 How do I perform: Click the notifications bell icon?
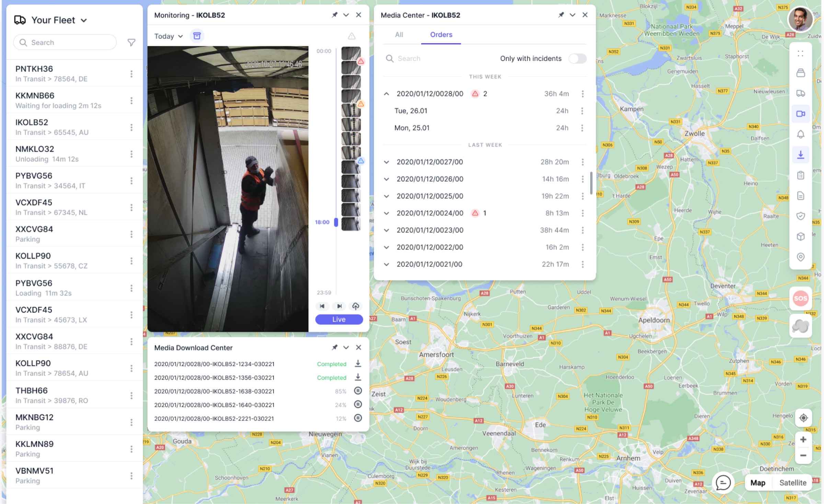click(800, 134)
